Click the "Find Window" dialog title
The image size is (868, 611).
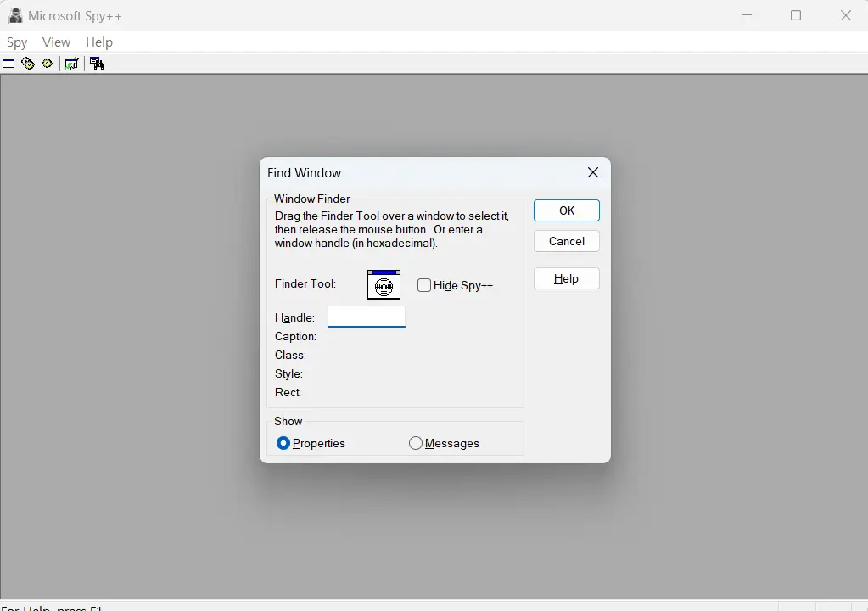pos(304,173)
